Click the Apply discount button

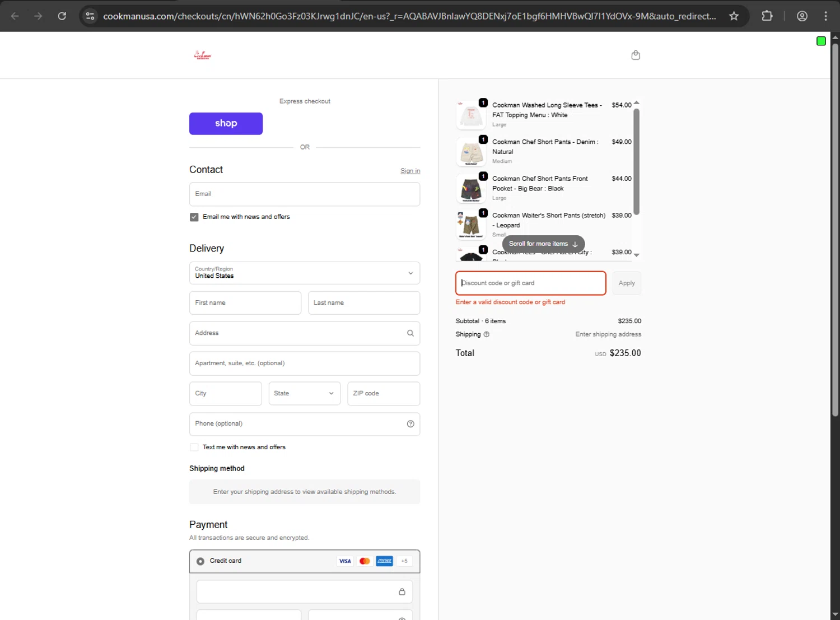point(627,283)
